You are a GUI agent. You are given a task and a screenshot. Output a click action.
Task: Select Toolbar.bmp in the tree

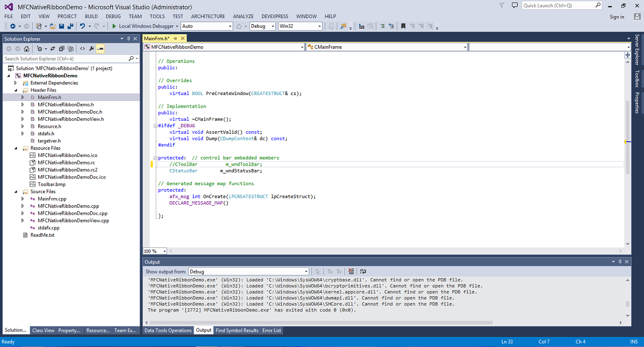pos(51,185)
